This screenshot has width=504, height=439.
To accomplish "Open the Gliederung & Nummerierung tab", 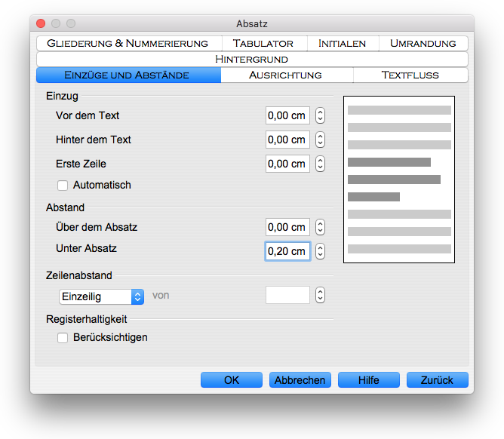I will pyautogui.click(x=129, y=44).
